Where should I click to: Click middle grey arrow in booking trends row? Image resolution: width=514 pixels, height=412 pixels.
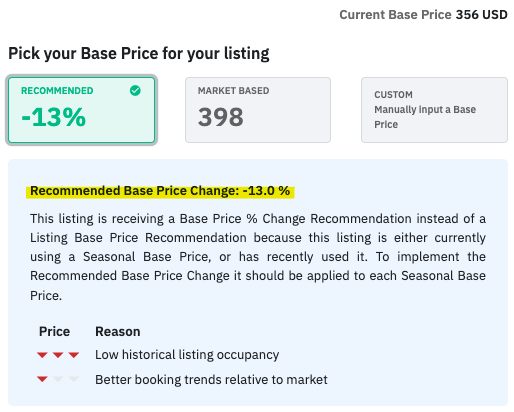pos(58,379)
